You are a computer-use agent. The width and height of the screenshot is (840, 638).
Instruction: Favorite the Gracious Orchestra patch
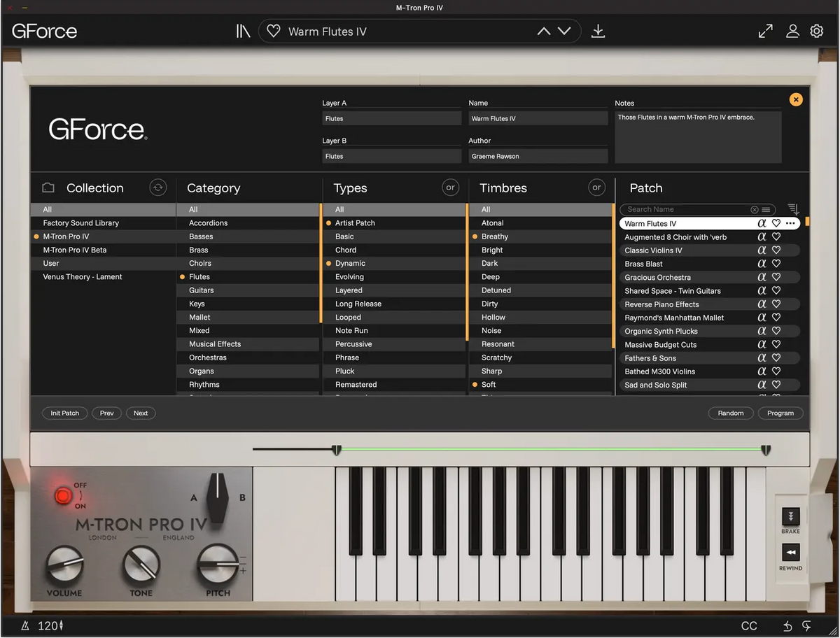(776, 277)
